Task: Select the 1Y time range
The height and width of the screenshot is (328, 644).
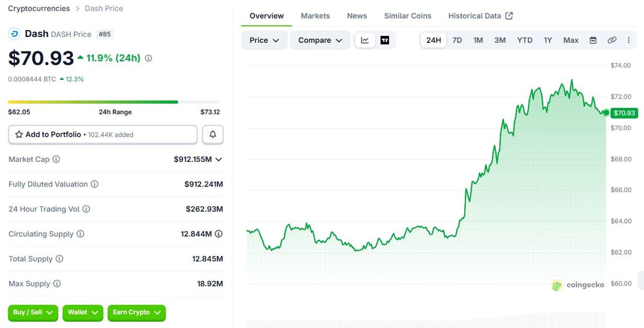Action: (x=548, y=40)
